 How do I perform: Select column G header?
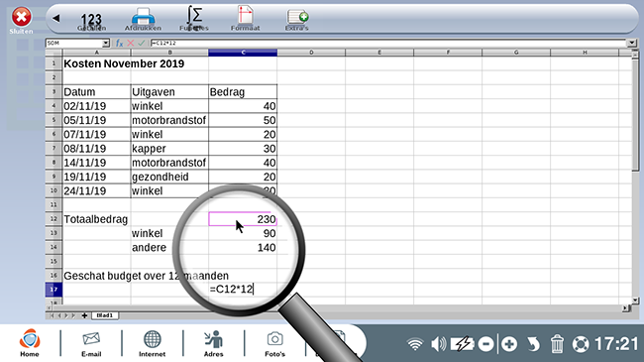pos(516,53)
